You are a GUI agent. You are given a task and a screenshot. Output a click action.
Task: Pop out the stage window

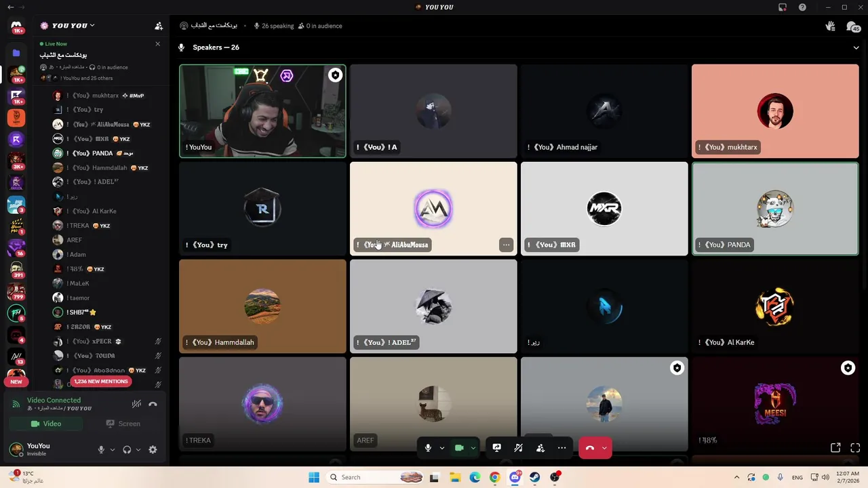pyautogui.click(x=835, y=448)
